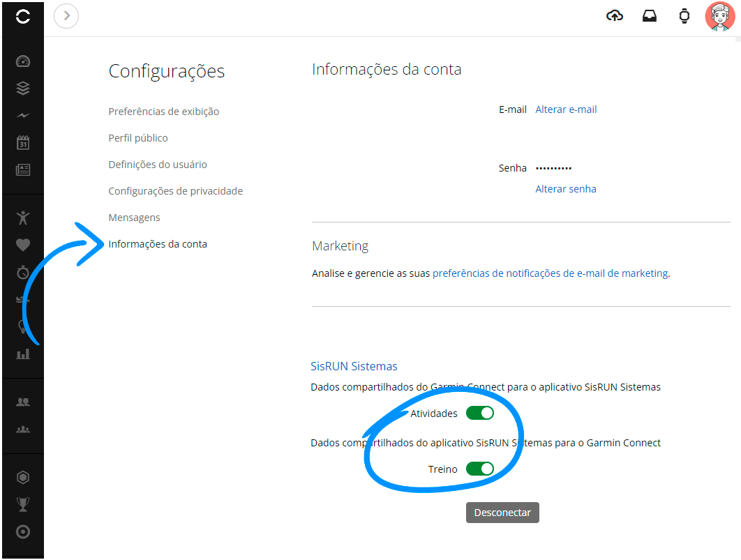Open Definições do usuário settings

coord(158,165)
